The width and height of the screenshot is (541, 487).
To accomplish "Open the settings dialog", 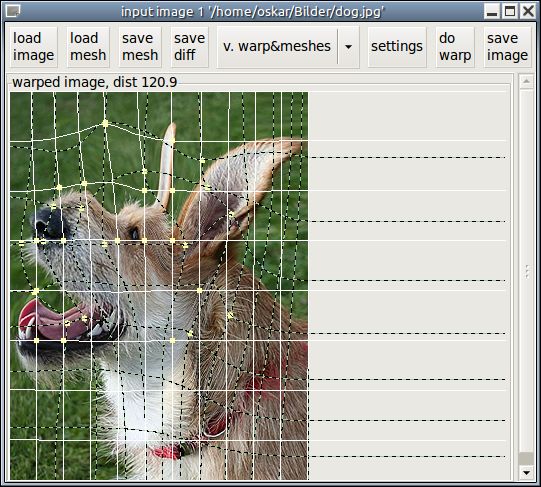I will point(397,47).
